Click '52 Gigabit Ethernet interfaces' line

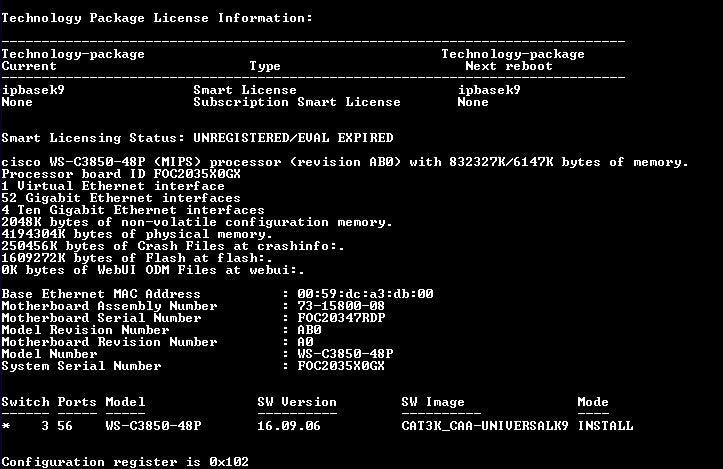(121, 198)
